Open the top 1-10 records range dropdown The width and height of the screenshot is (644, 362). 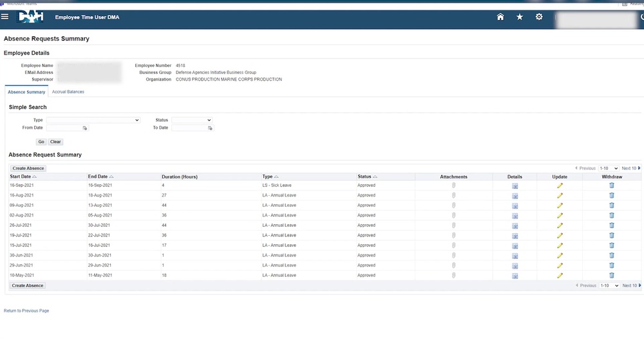[x=608, y=168]
